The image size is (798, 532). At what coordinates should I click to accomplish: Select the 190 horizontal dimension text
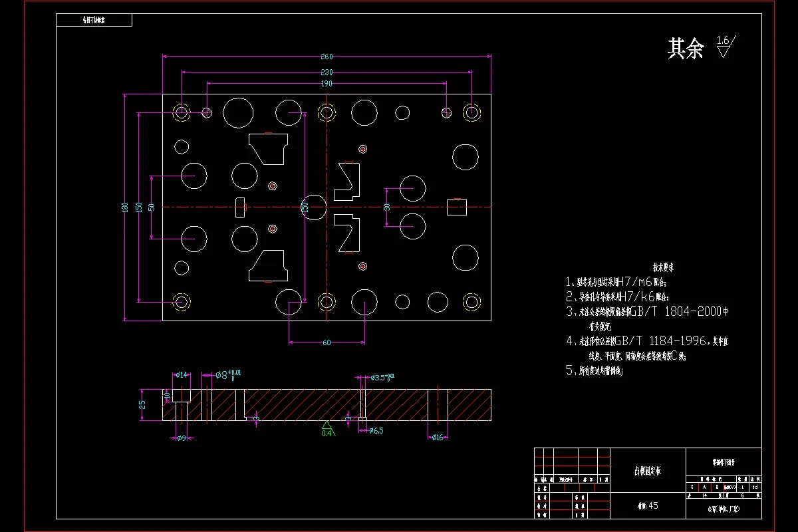tap(327, 84)
